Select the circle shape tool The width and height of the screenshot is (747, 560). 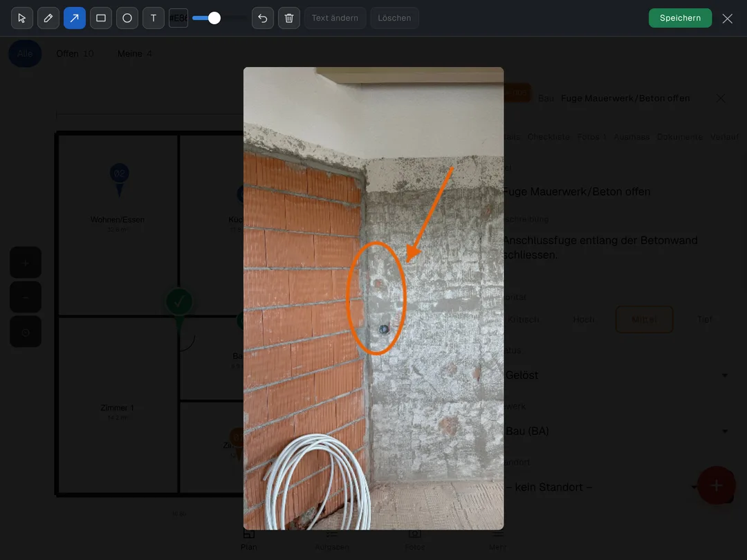(x=127, y=18)
